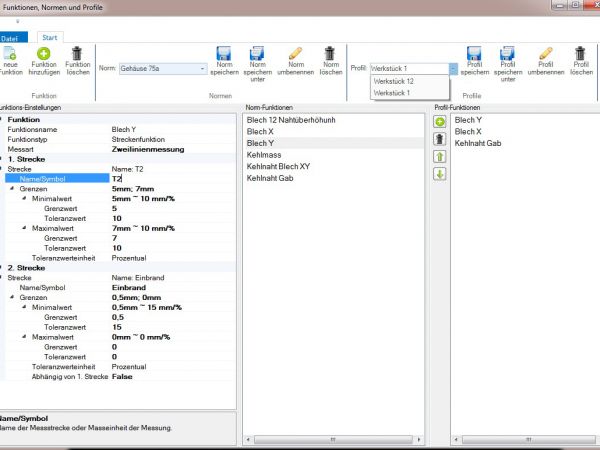Click Profil löschen trash icon
The width and height of the screenshot is (600, 450).
(x=580, y=54)
